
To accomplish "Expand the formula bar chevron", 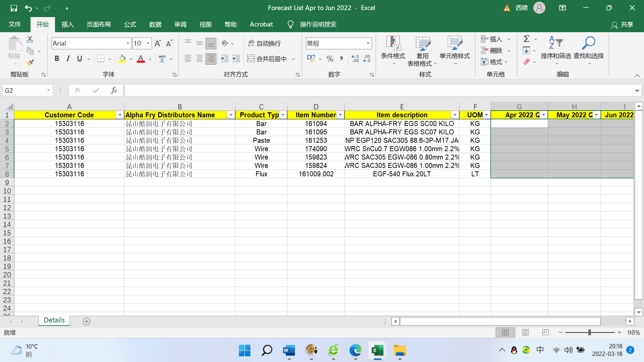I will tap(637, 90).
